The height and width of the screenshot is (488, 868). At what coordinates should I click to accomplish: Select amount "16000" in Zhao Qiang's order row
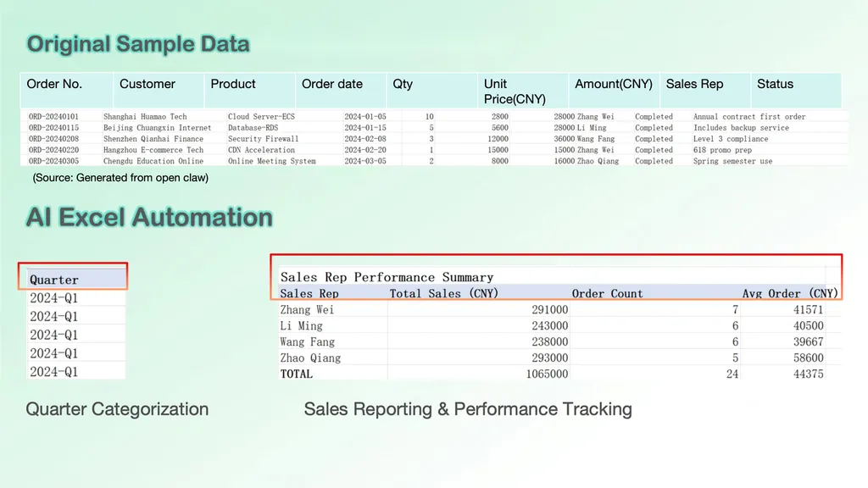click(x=564, y=161)
